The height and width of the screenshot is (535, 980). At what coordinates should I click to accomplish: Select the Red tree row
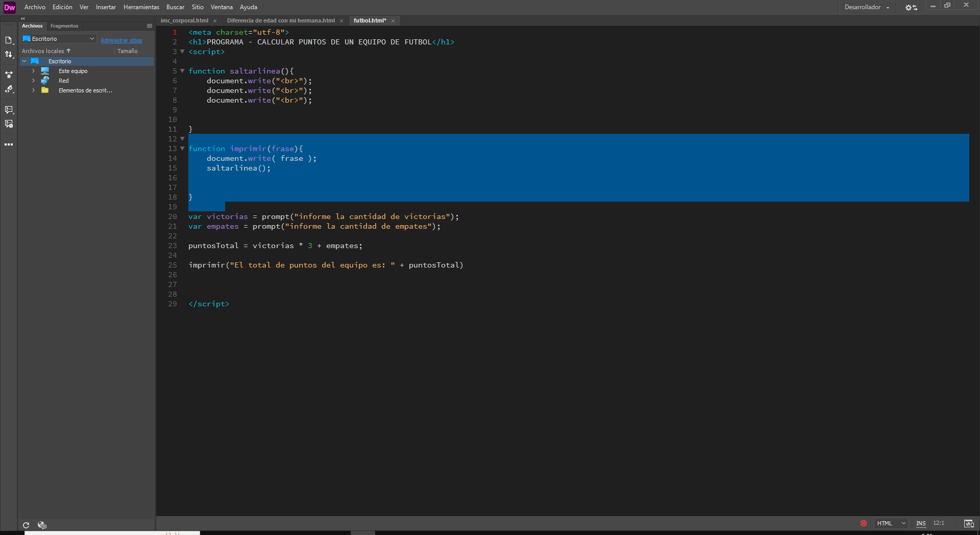[87, 81]
